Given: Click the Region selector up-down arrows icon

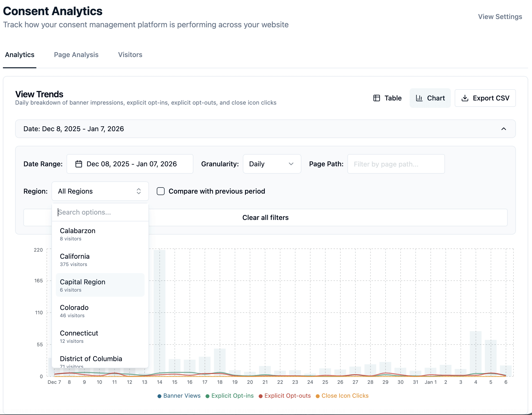Looking at the screenshot, I should coord(139,191).
